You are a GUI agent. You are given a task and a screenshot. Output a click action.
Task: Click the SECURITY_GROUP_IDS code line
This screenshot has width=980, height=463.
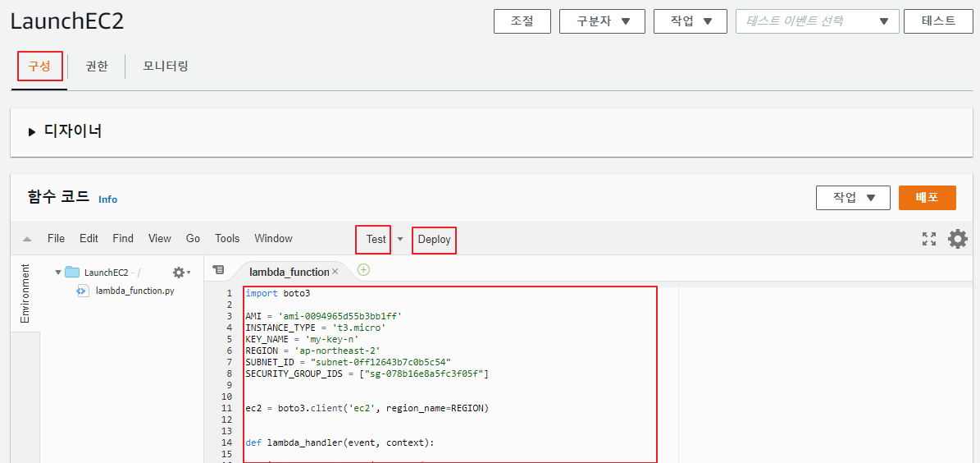coord(367,374)
